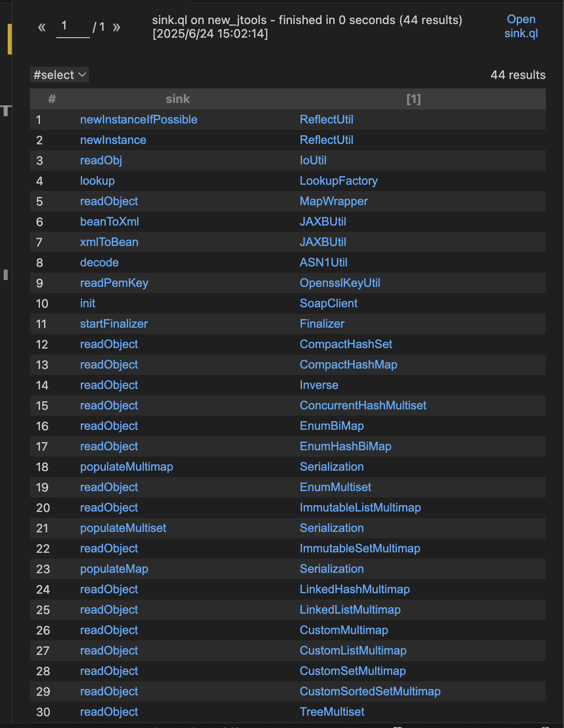
Task: Open the LinkedHashMultimap class link
Action: [355, 589]
